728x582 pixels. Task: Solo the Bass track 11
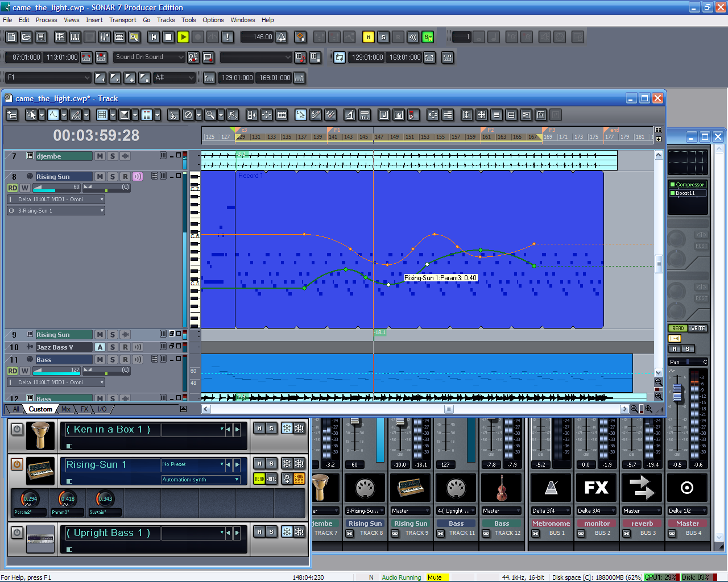pyautogui.click(x=113, y=360)
